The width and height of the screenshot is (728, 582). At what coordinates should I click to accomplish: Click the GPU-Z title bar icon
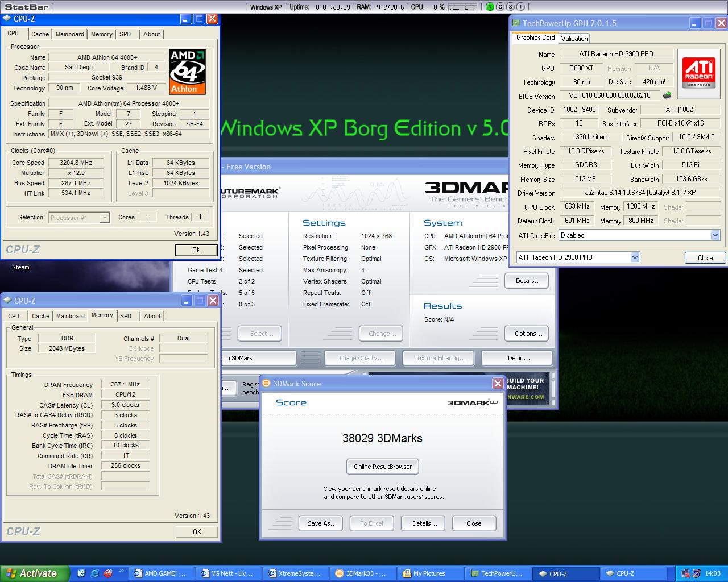coord(516,23)
